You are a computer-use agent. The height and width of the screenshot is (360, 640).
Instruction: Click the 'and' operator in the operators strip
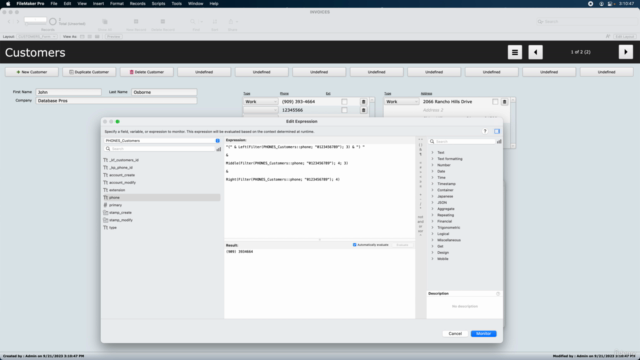420,222
